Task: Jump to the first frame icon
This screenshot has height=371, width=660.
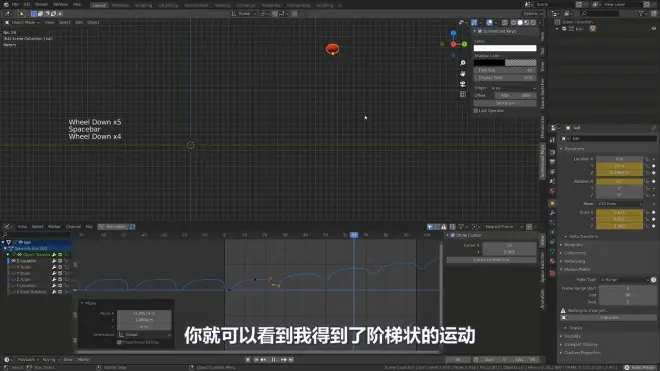Action: (x=256, y=360)
